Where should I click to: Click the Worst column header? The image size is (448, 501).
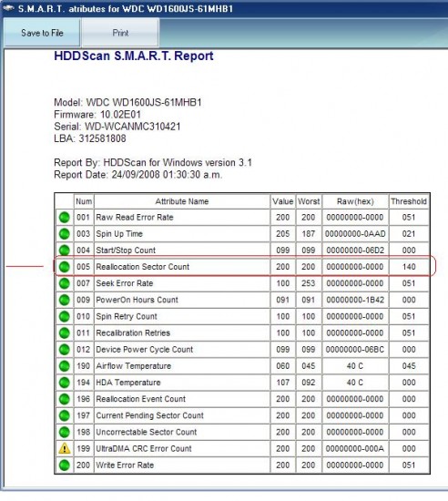pyautogui.click(x=309, y=201)
